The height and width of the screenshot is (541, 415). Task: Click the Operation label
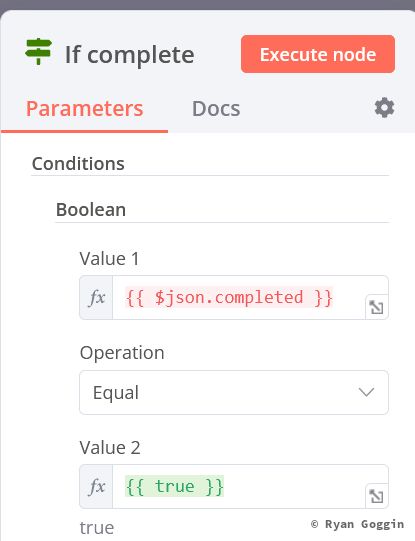point(122,353)
